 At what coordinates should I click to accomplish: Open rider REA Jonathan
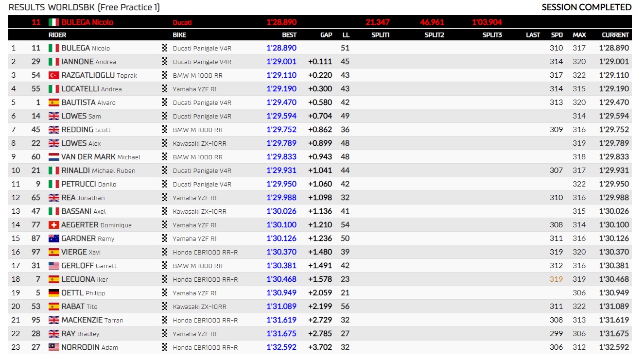click(x=83, y=198)
